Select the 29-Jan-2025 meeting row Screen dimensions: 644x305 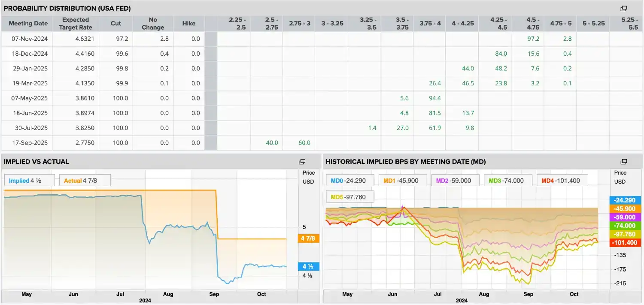tap(322, 69)
